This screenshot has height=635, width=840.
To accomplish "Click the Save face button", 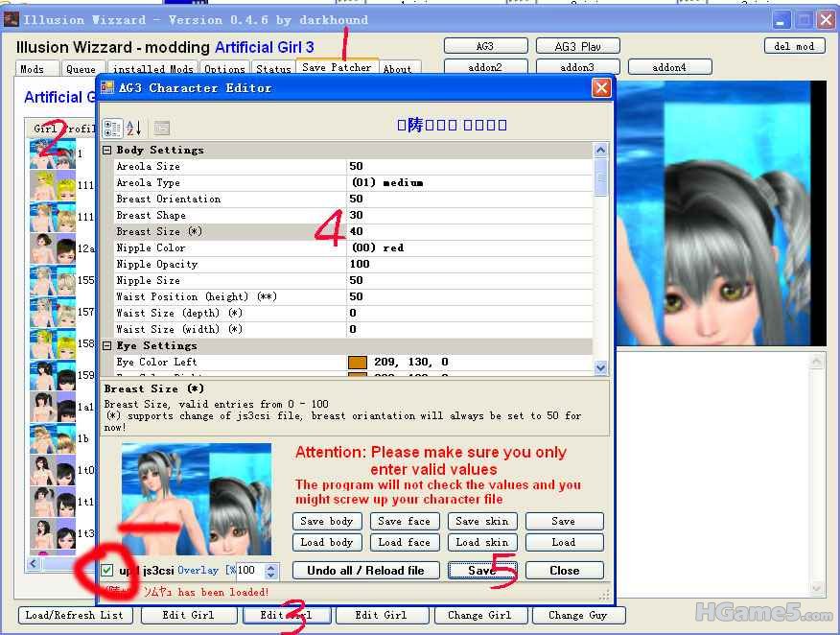I will (404, 522).
